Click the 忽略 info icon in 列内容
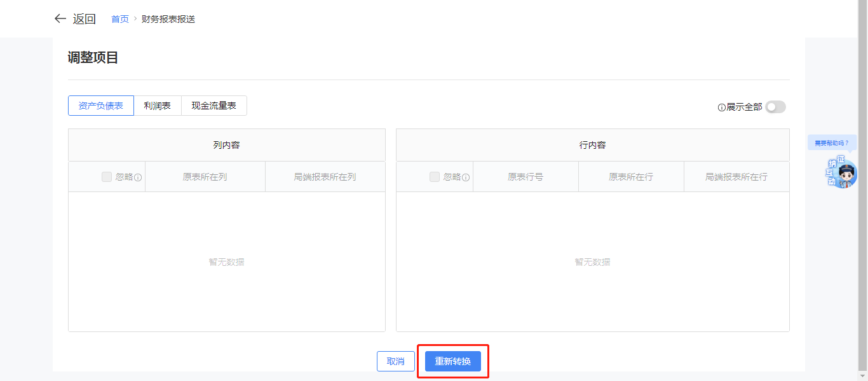Viewport: 868px width, 381px height. click(137, 177)
